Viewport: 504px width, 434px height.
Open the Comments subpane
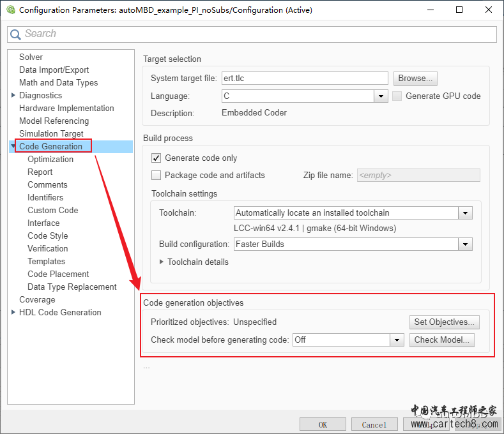[47, 184]
